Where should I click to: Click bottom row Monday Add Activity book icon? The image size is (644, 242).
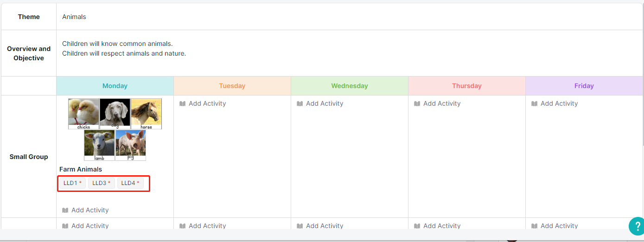pyautogui.click(x=65, y=226)
